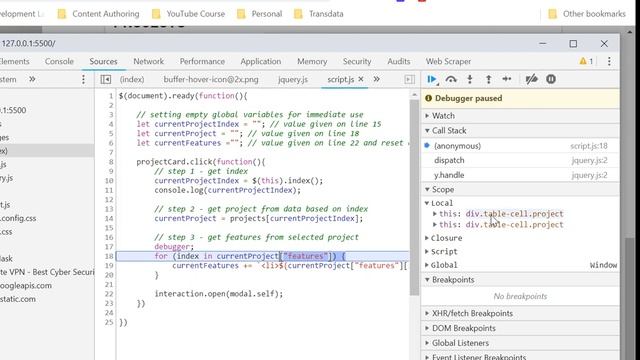
Task: Switch to the Network tab
Action: pyautogui.click(x=149, y=61)
